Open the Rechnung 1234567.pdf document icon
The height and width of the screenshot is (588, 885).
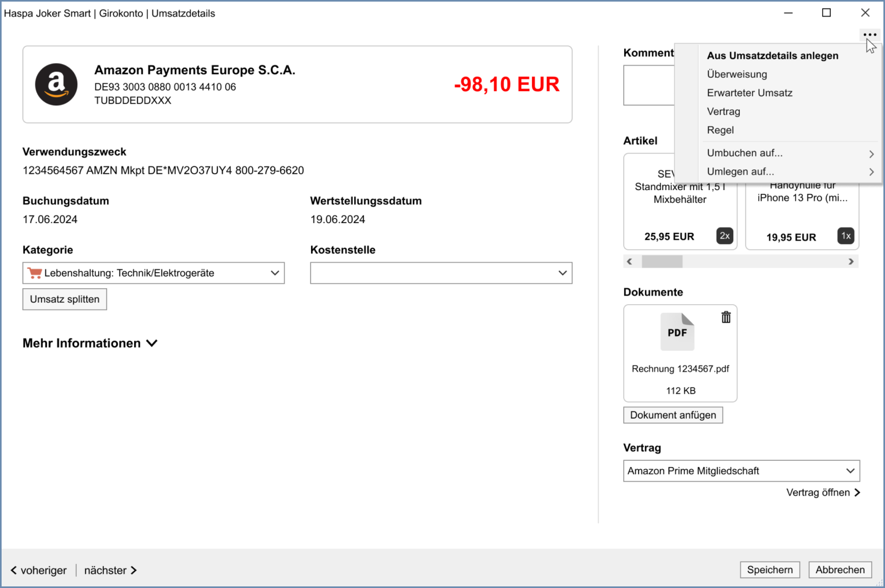(x=677, y=332)
